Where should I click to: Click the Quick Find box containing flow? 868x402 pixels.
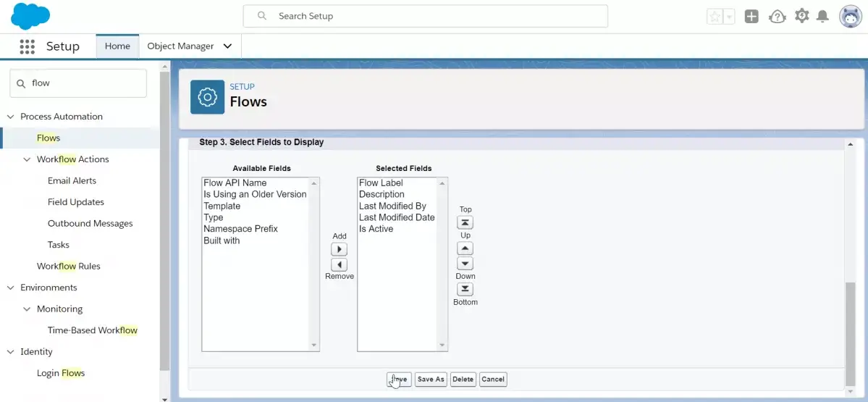click(78, 83)
